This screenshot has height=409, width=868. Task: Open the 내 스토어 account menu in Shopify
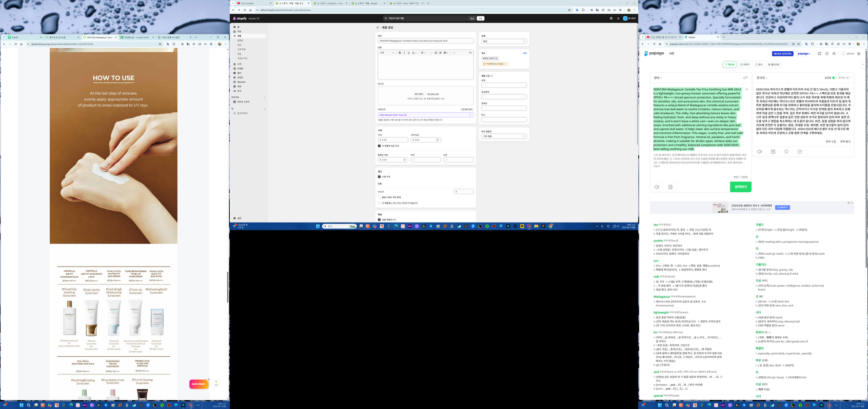(x=630, y=18)
